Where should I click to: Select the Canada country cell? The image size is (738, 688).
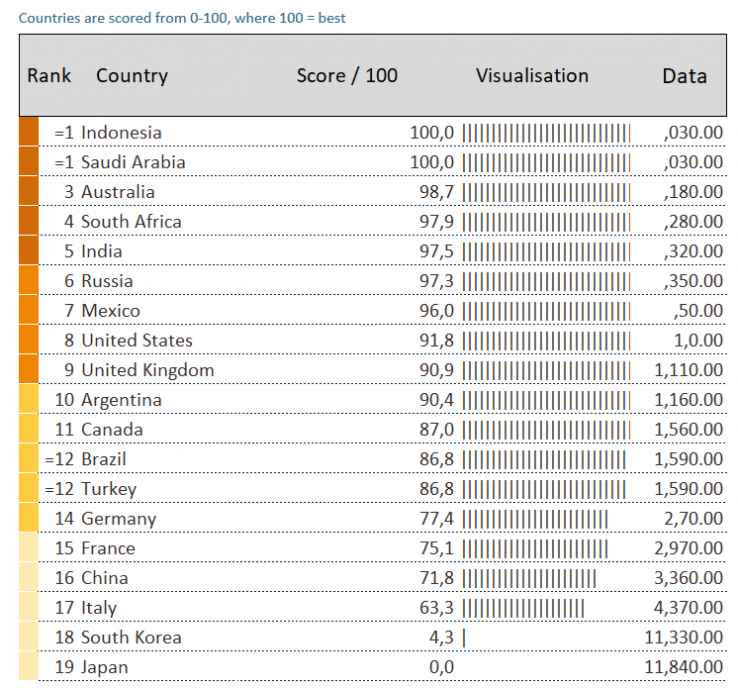[112, 429]
